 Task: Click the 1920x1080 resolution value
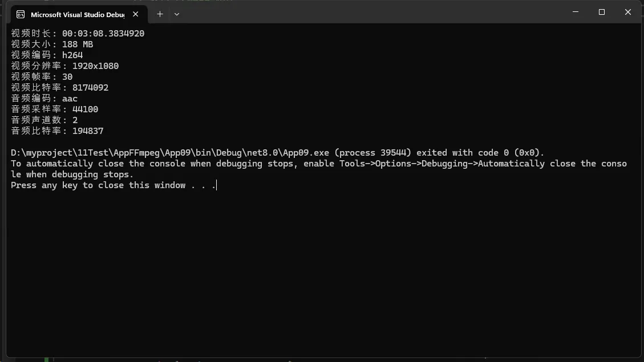(95, 66)
